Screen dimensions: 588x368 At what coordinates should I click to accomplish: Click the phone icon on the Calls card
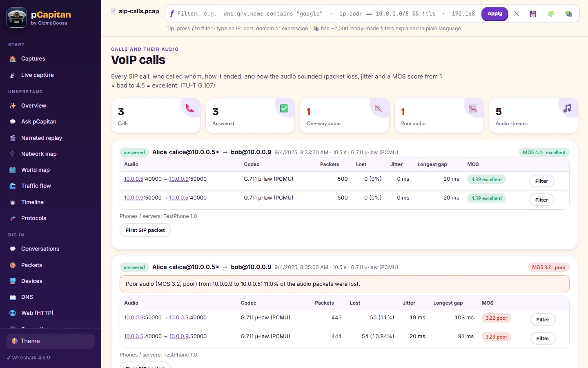tap(190, 108)
